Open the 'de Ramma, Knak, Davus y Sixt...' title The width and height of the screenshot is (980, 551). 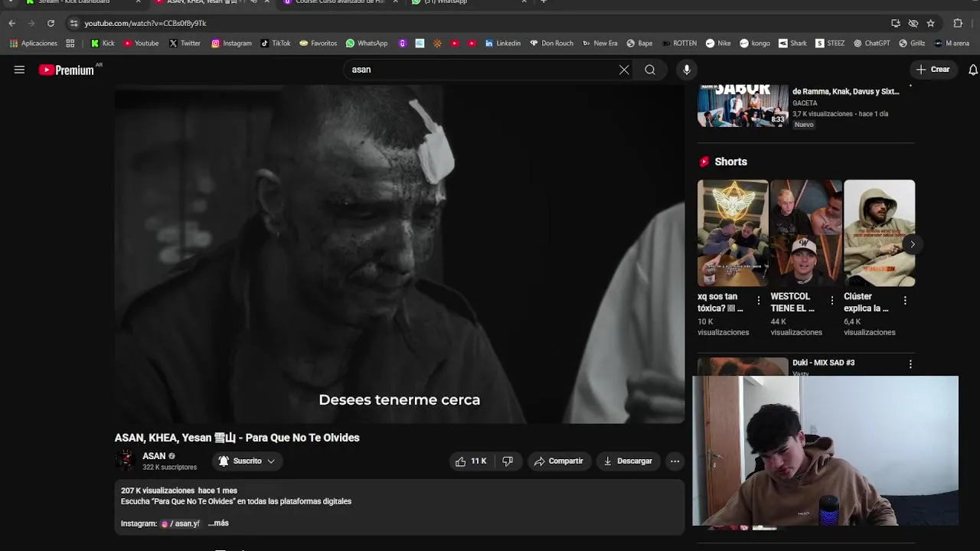coord(845,92)
